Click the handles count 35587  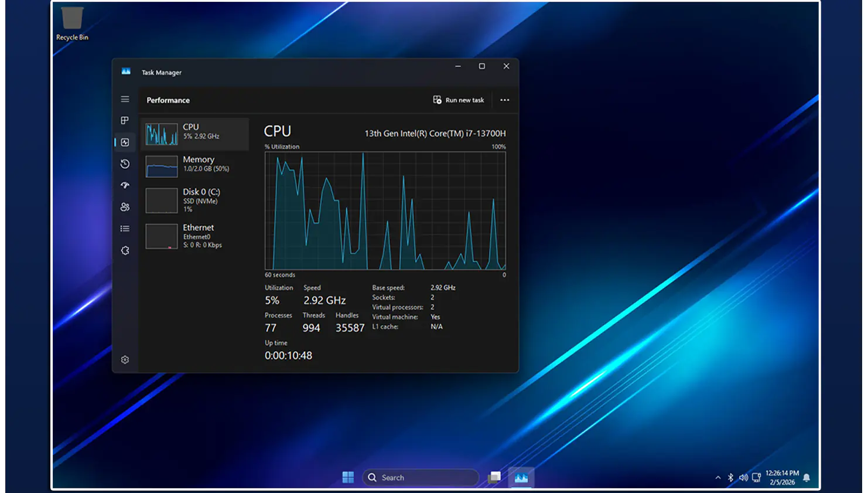pyautogui.click(x=350, y=328)
